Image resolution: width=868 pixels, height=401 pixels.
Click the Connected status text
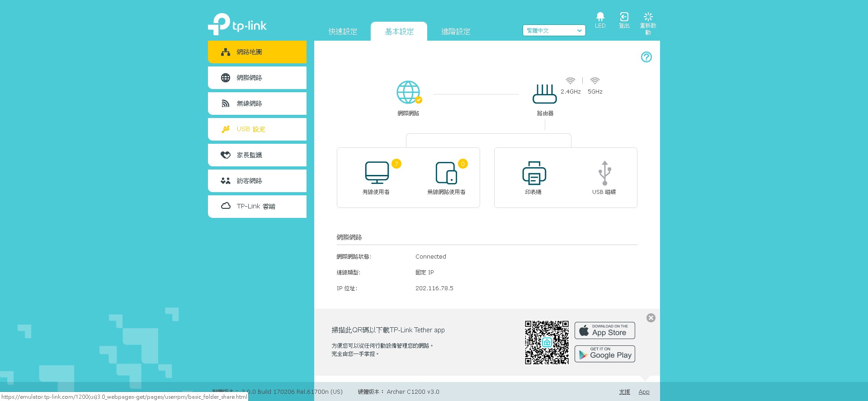(x=431, y=257)
